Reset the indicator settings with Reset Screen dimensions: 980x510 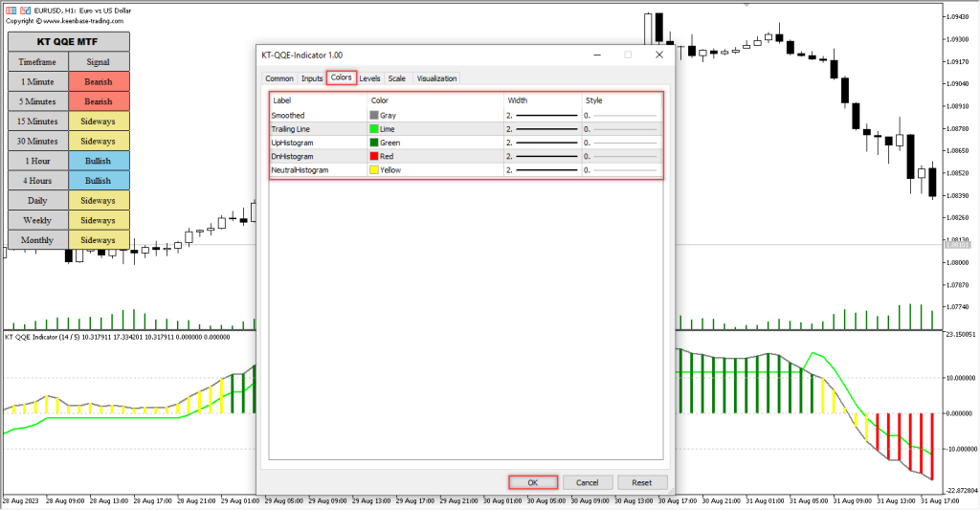coord(642,482)
